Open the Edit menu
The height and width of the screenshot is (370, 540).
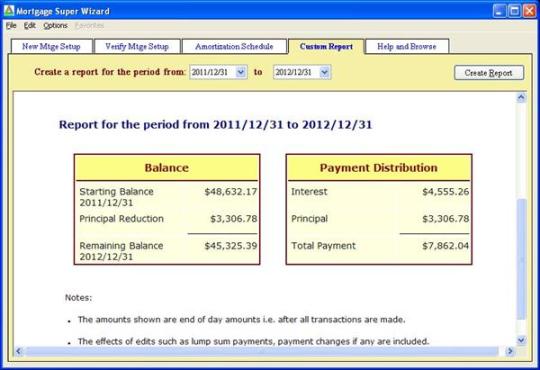point(30,25)
